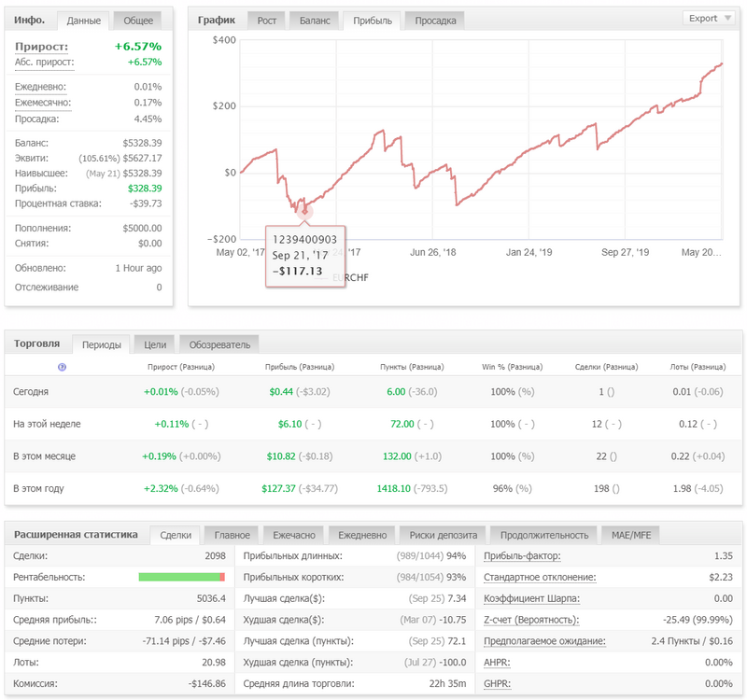Click the highlighted chart point marker

tap(305, 212)
